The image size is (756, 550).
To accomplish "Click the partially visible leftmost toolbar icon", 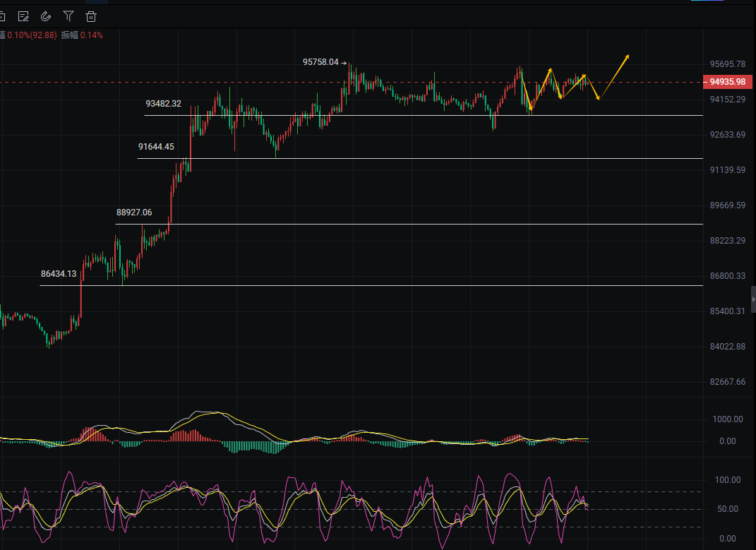I will point(2,16).
